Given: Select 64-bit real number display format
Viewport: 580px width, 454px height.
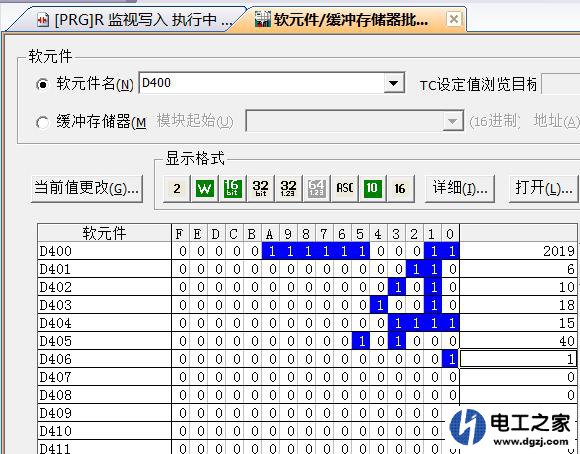Looking at the screenshot, I should (316, 188).
